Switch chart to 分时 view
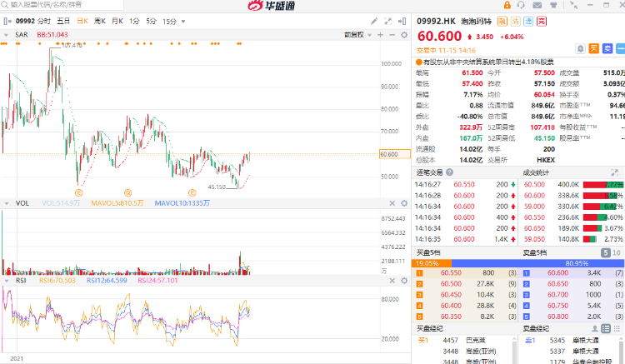The image size is (625, 364). coord(44,21)
